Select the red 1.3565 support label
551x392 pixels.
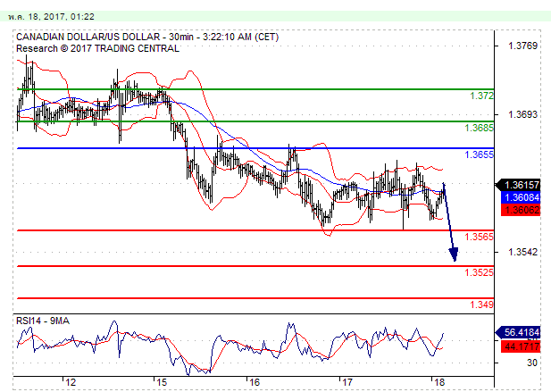point(479,237)
